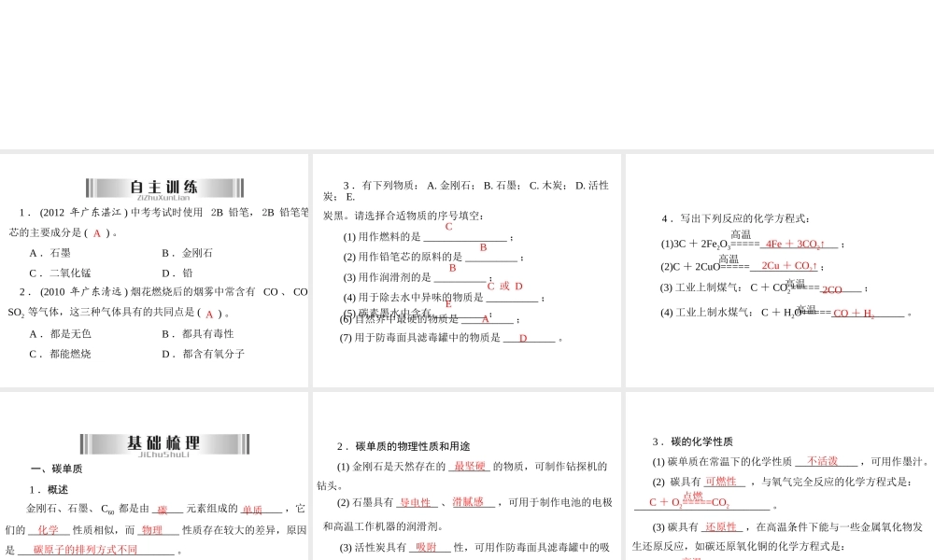Open the slide 碳单质的物理性质和用途

pyautogui.click(x=467, y=476)
